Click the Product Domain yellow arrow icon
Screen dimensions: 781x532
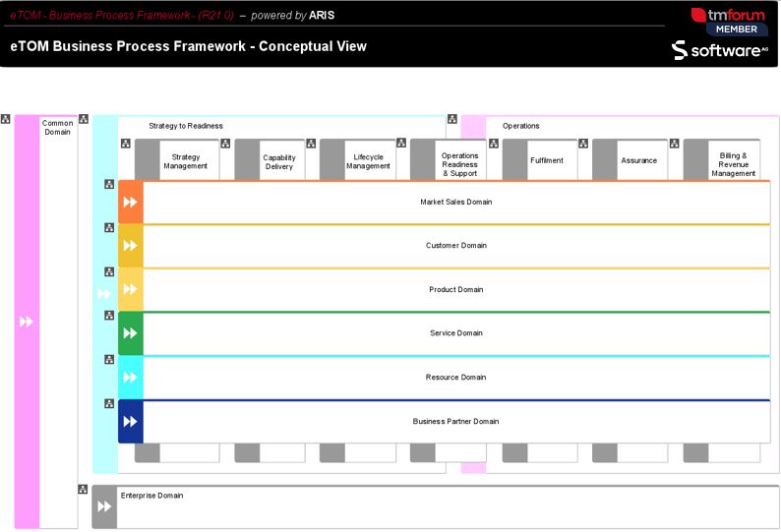[130, 290]
